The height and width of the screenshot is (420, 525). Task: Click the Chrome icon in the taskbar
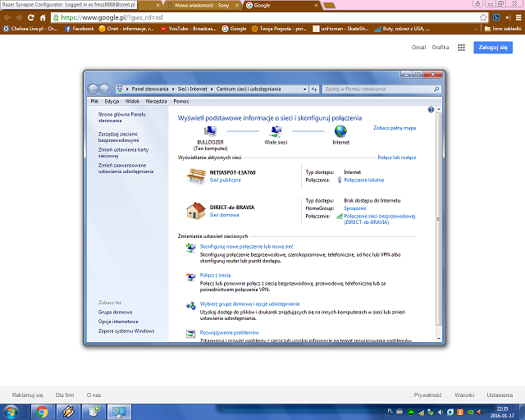42,410
